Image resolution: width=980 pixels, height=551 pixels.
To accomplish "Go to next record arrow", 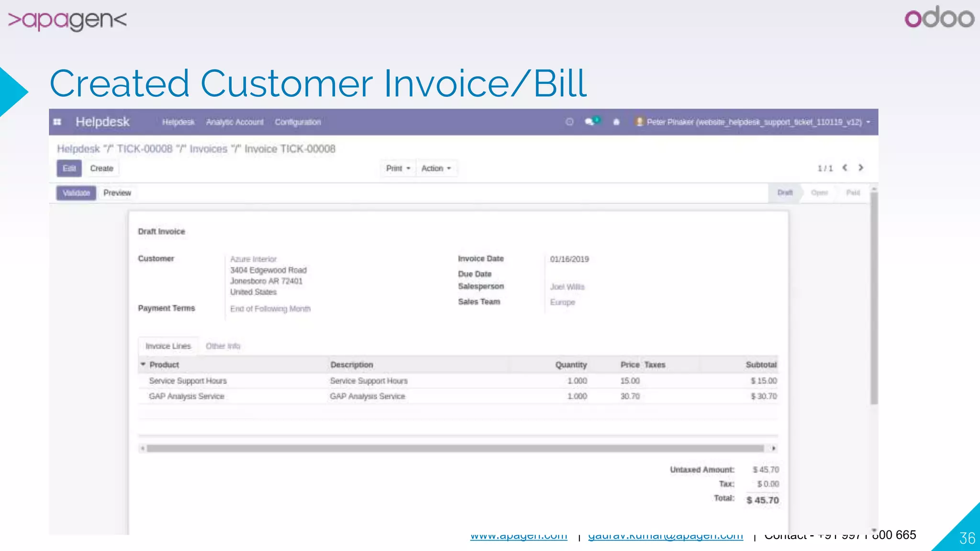I will (861, 168).
